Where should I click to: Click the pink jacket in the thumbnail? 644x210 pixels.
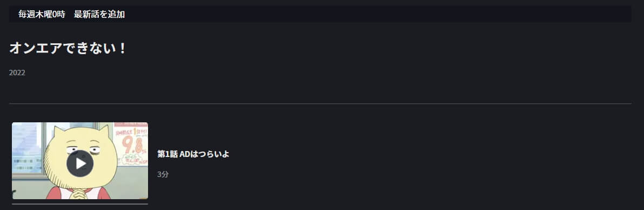click(53, 194)
